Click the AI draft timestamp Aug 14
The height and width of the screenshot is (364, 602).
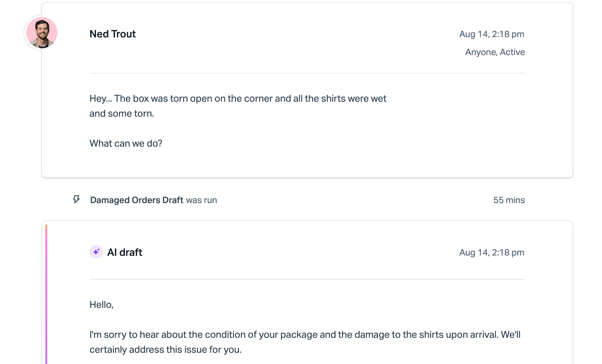(492, 252)
